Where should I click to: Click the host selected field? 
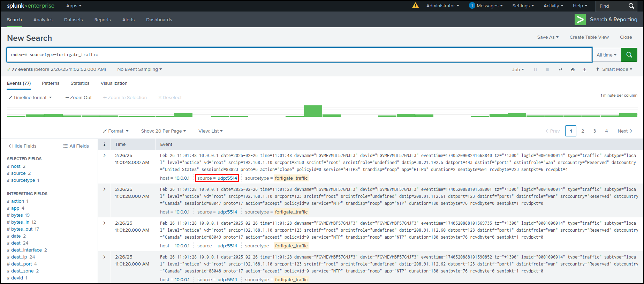tap(16, 166)
